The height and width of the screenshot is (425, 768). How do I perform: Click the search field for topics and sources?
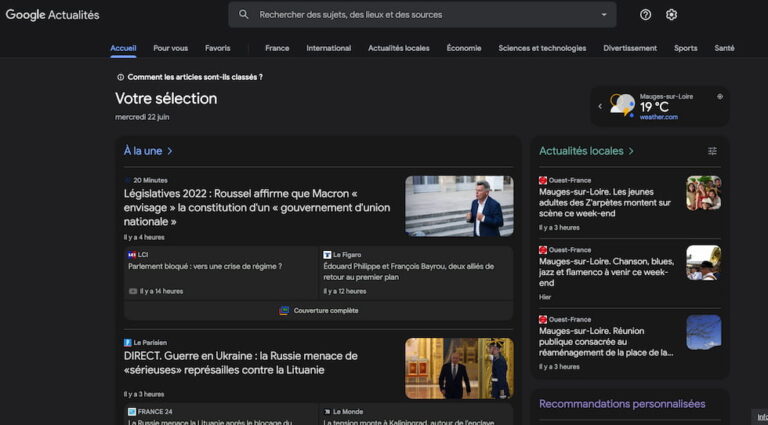pos(422,15)
